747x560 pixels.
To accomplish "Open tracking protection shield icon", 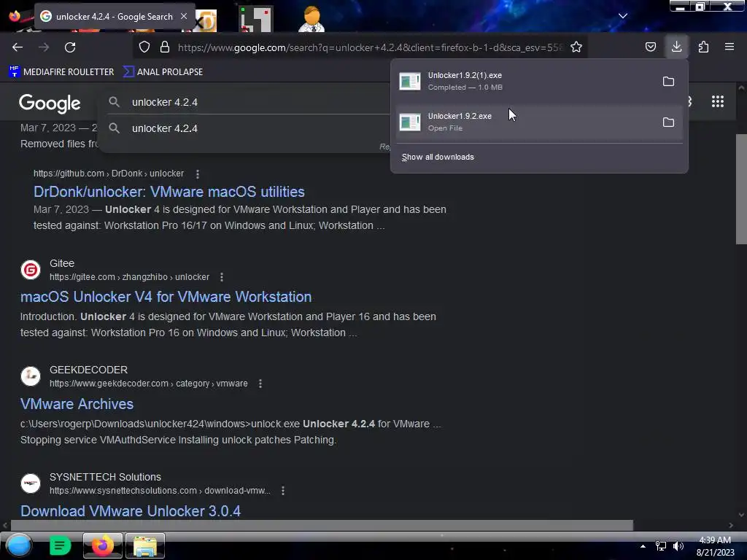I will pos(144,47).
